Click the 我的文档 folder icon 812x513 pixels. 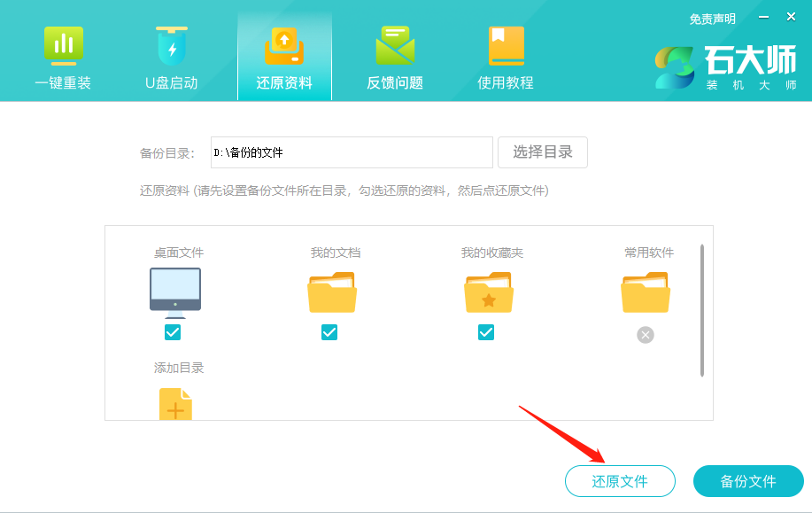(x=332, y=292)
